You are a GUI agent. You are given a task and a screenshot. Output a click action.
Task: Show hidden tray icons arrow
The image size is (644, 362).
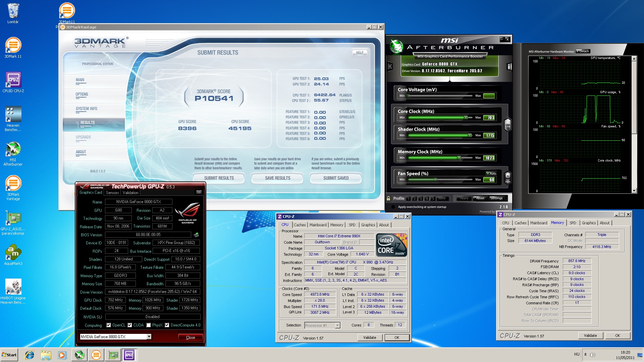coord(585,355)
